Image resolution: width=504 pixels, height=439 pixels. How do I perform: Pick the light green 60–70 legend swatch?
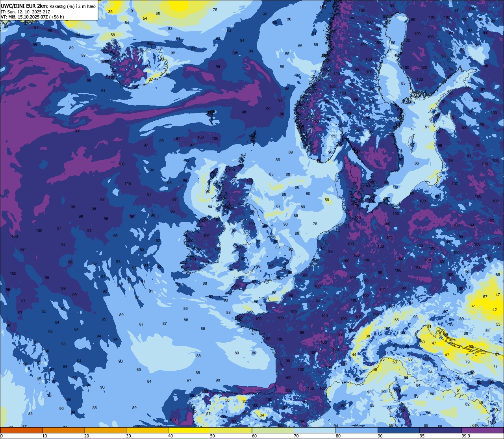[273, 430]
